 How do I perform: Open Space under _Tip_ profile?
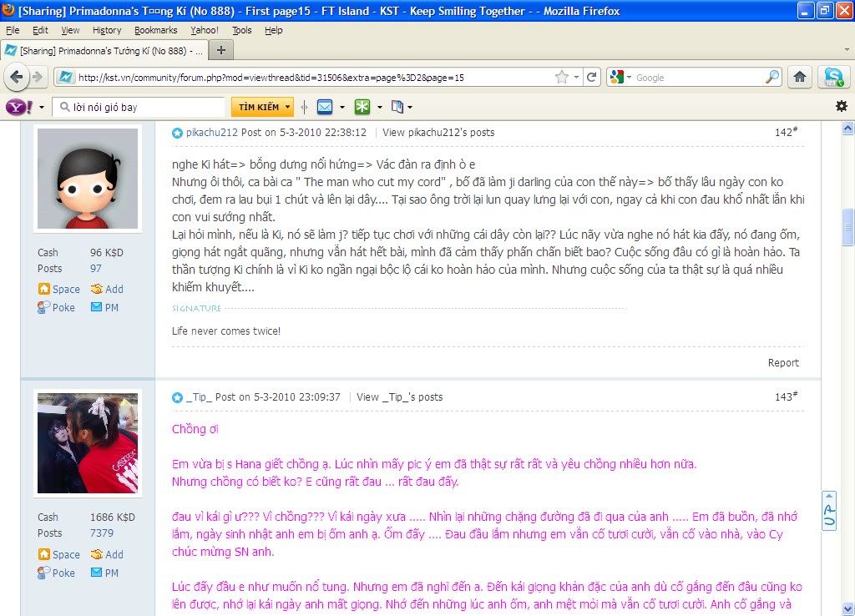pyautogui.click(x=59, y=554)
